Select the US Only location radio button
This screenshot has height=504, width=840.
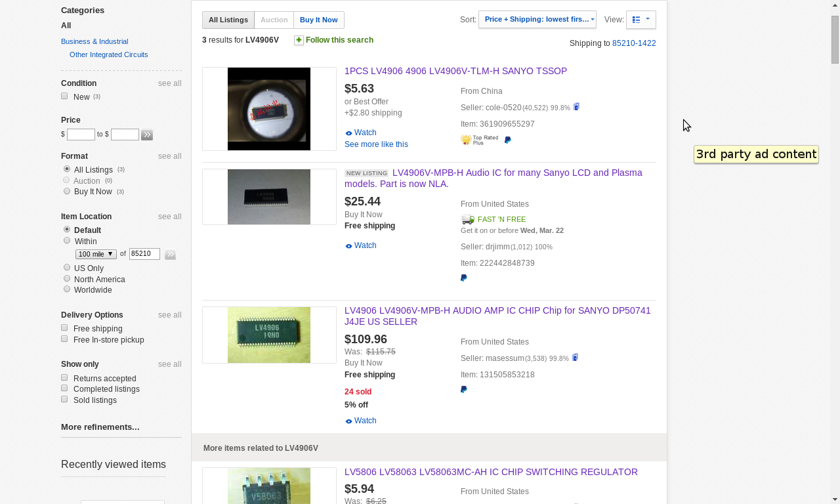click(x=67, y=268)
